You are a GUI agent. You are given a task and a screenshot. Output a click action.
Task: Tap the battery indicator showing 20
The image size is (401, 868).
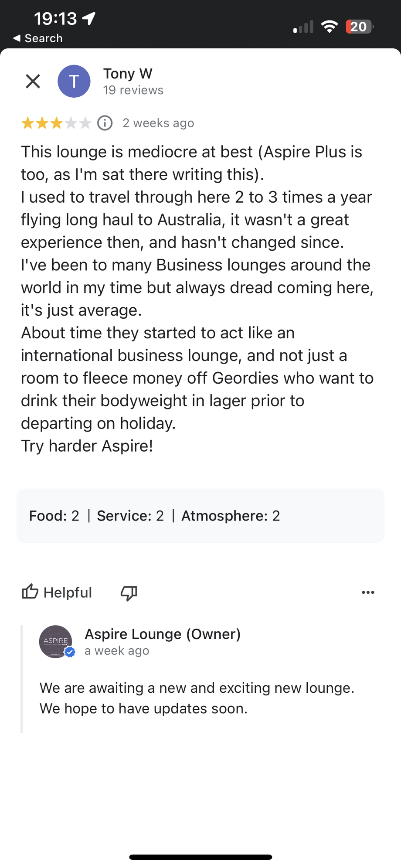tap(359, 27)
